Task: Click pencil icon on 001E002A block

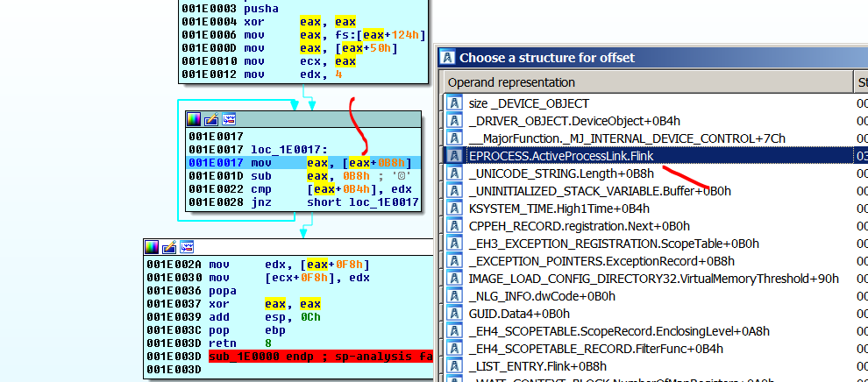Action: pos(169,248)
